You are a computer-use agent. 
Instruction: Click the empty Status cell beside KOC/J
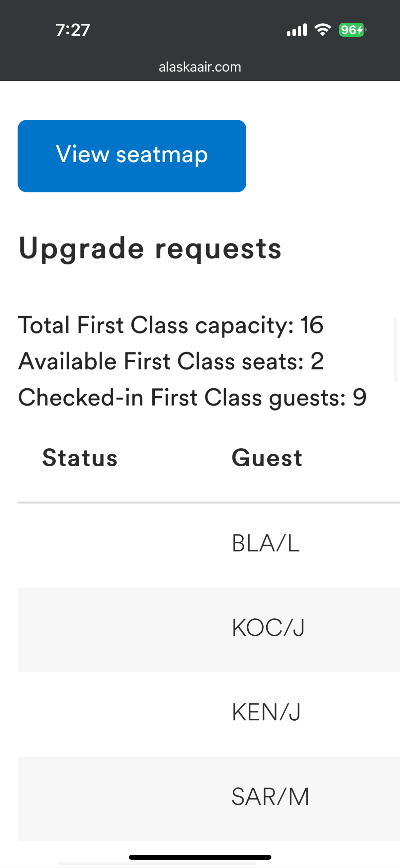(x=80, y=628)
